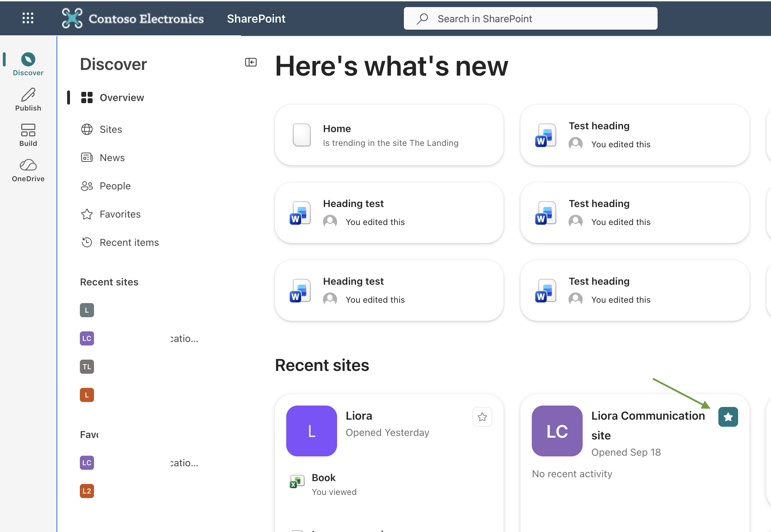Screen dimensions: 771x532
Task: Open the app launcher waffle icon
Action: pyautogui.click(x=28, y=18)
